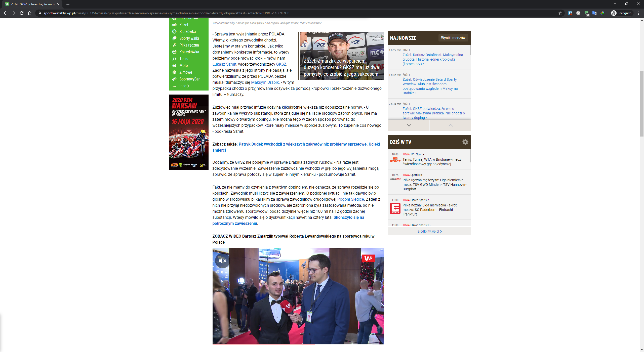This screenshot has height=352, width=644.
Task: Open the Tenis category icon
Action: pyautogui.click(x=175, y=59)
